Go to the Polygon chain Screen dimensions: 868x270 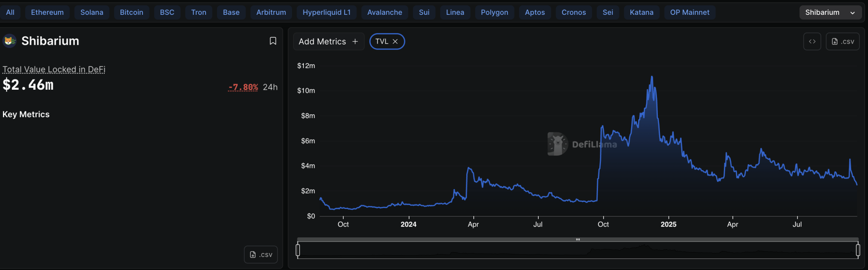pyautogui.click(x=495, y=12)
